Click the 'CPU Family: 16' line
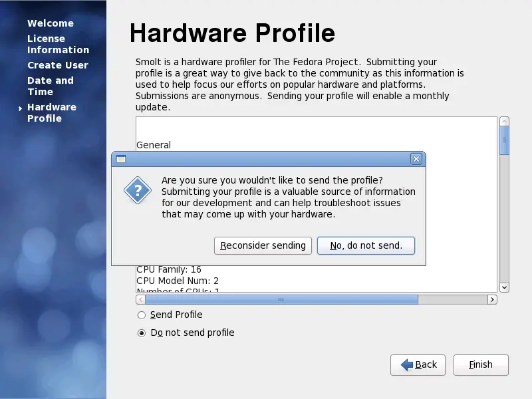 [169, 269]
